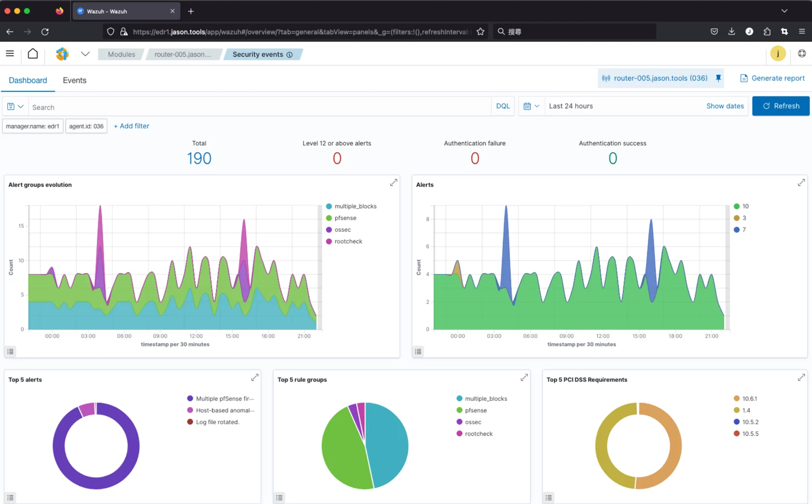Switch query language via DQL

[x=503, y=106]
